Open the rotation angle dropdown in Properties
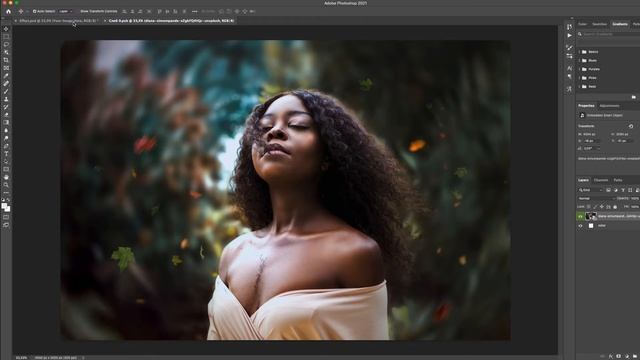Screen dimensions: 640x360 (592, 149)
